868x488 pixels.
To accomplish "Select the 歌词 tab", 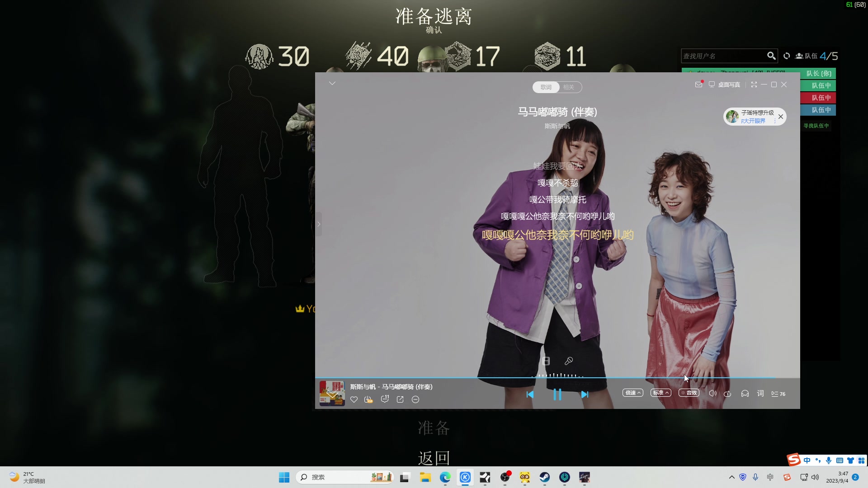I will tap(546, 87).
